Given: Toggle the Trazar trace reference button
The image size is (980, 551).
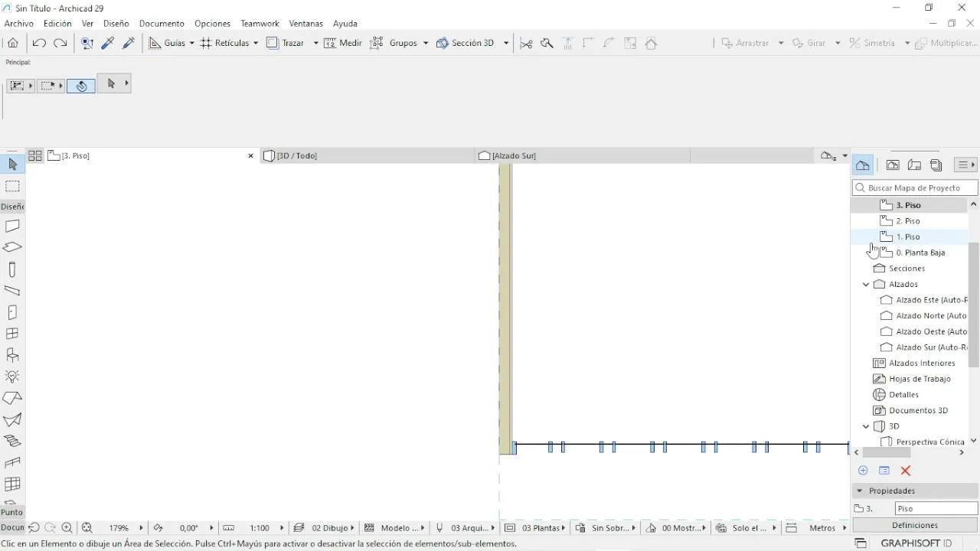Looking at the screenshot, I should tap(286, 44).
